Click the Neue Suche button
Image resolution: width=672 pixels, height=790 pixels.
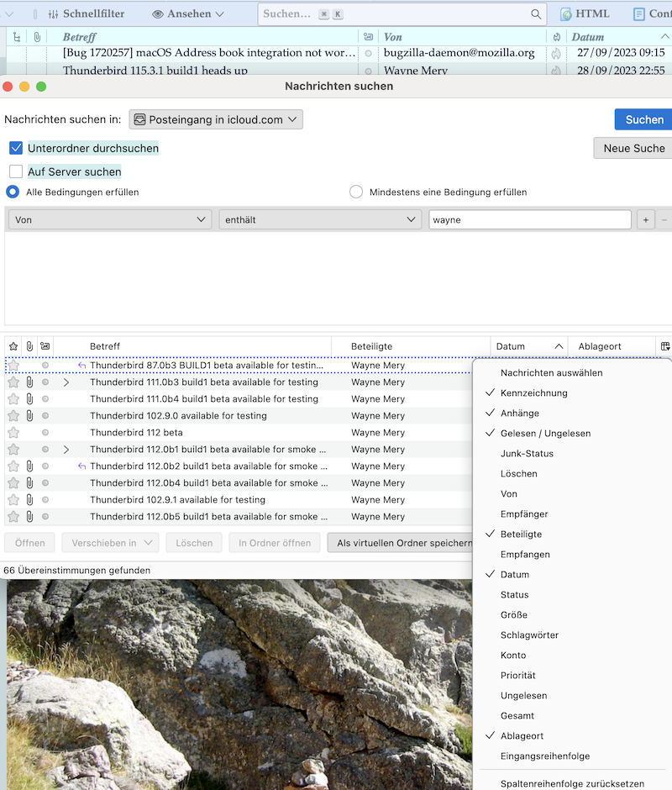tap(633, 148)
